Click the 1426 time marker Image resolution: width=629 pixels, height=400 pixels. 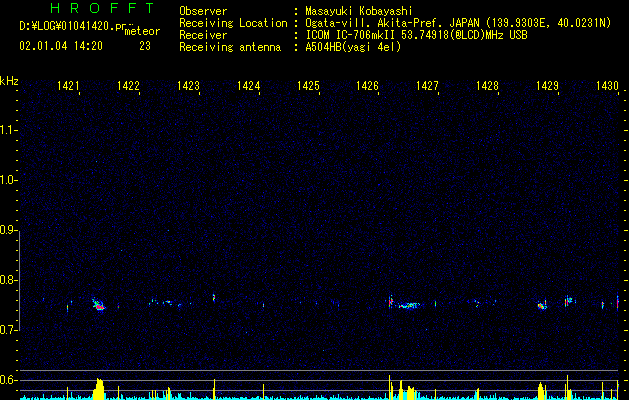367,86
